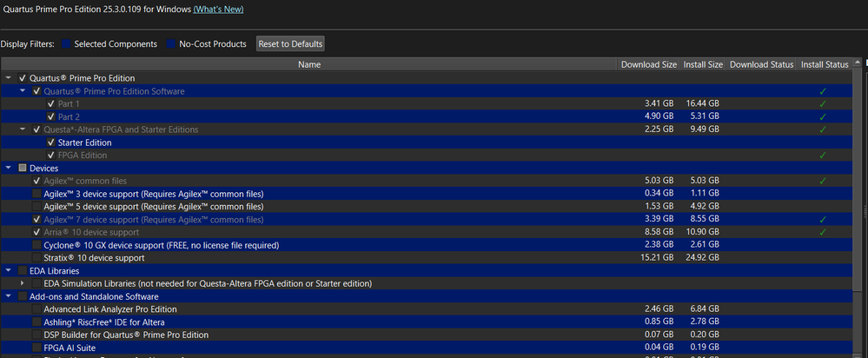
Task: Toggle the Agilex common files checkbox
Action: click(36, 181)
